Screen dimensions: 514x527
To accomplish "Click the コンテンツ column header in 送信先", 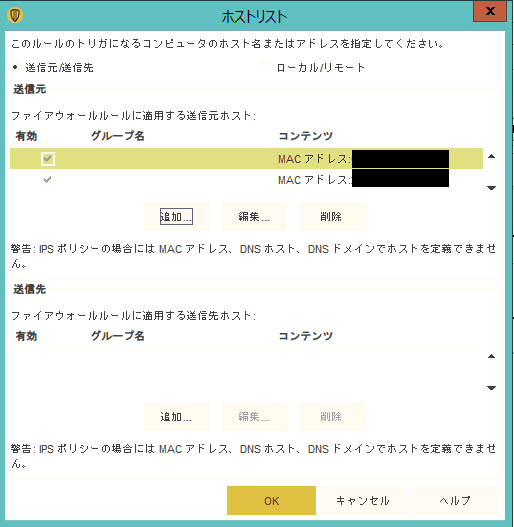I will [x=306, y=336].
